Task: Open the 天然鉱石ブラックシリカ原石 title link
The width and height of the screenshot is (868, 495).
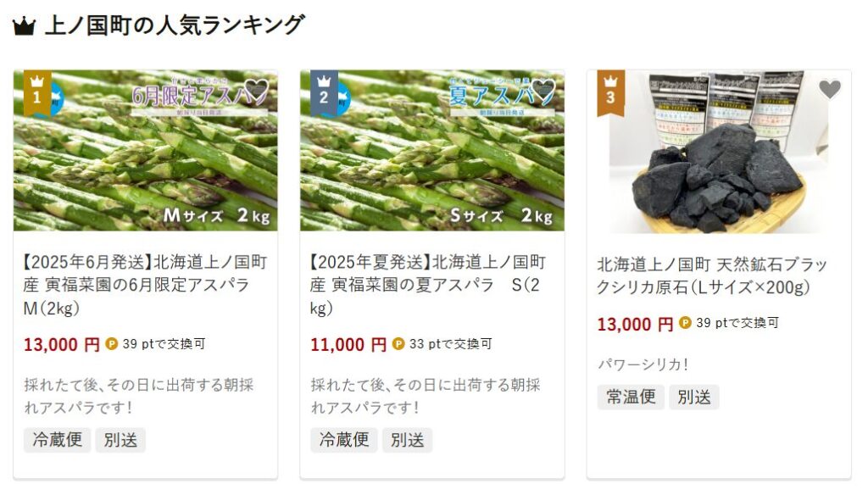Action: tap(712, 275)
